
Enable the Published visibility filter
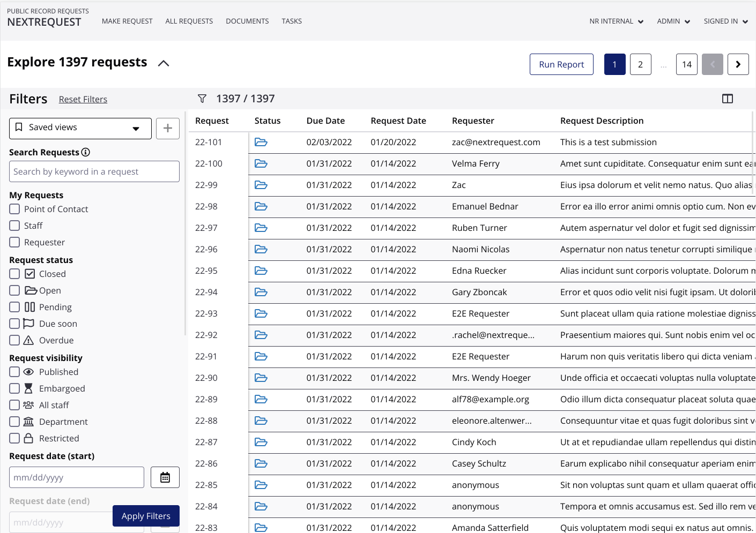[x=14, y=372]
